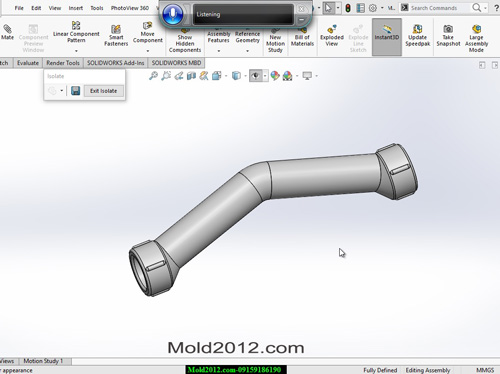
Task: Toggle Hide/Show Items eye icon
Action: click(x=255, y=76)
